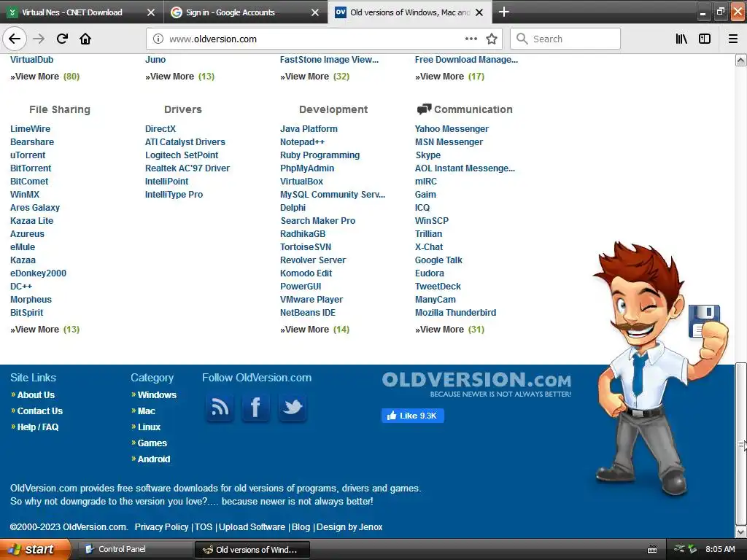Open the Yahoo Messenger link

(452, 128)
